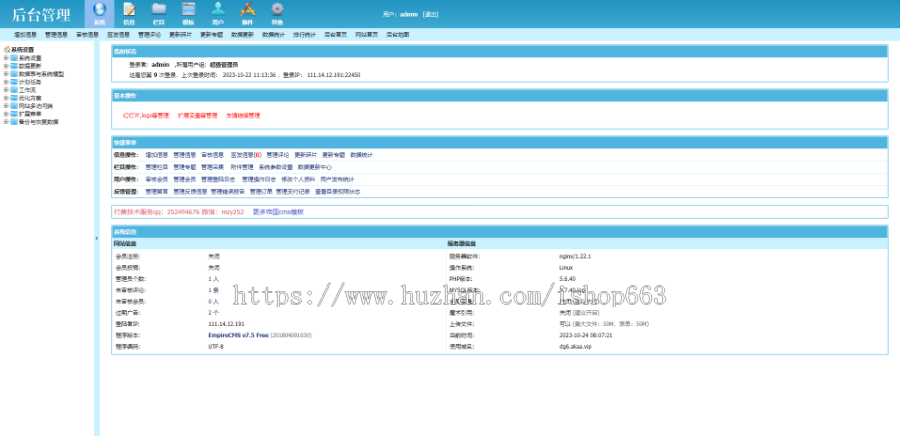Click the folder icon of 数据表与系统模型 node
The image size is (900, 436).
pyautogui.click(x=14, y=74)
